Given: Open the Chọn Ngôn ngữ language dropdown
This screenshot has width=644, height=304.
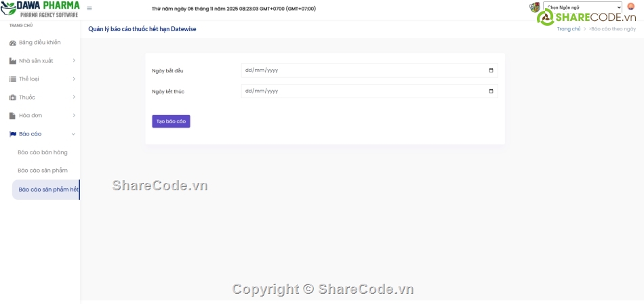Looking at the screenshot, I should 583,7.
